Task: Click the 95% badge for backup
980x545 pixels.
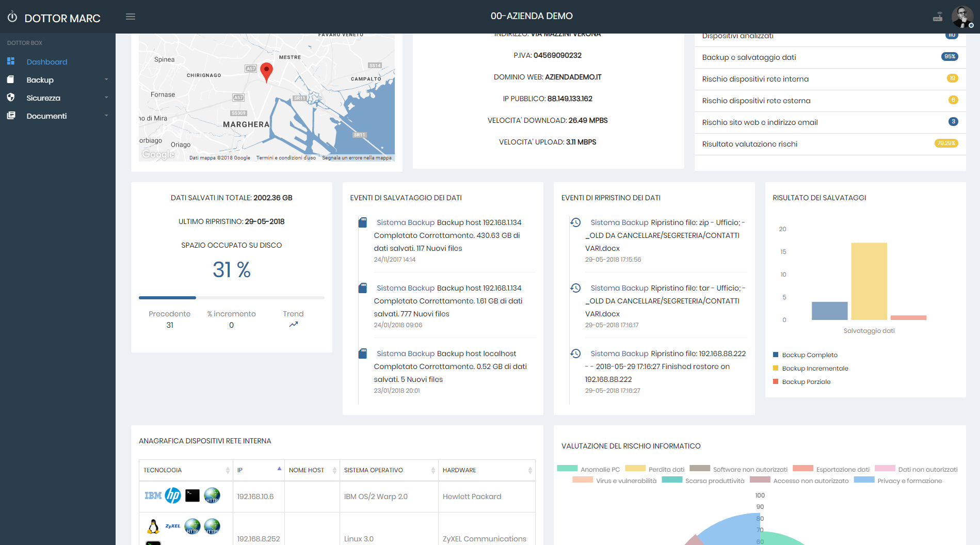Action: pyautogui.click(x=950, y=57)
